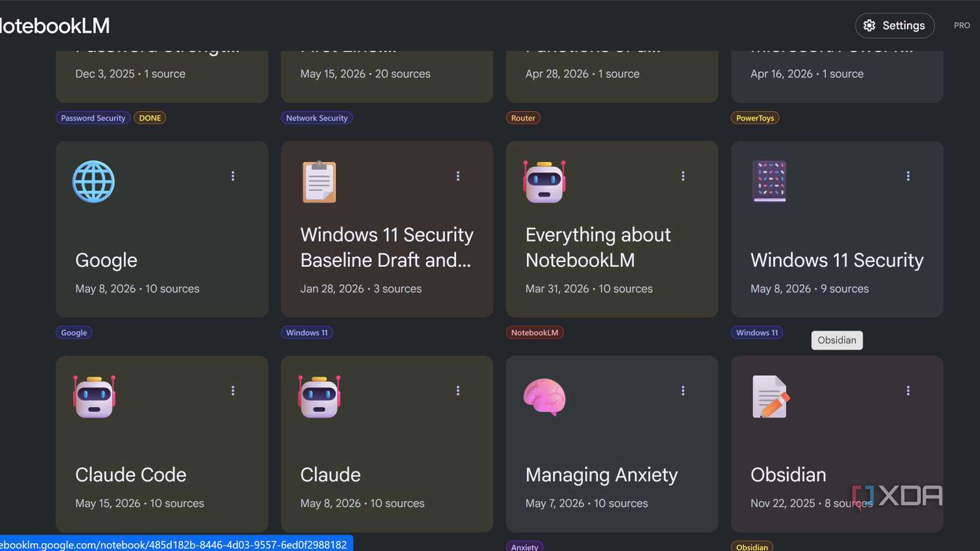
Task: Click the clipboard icon on Windows 11 Security Baseline
Action: [319, 181]
